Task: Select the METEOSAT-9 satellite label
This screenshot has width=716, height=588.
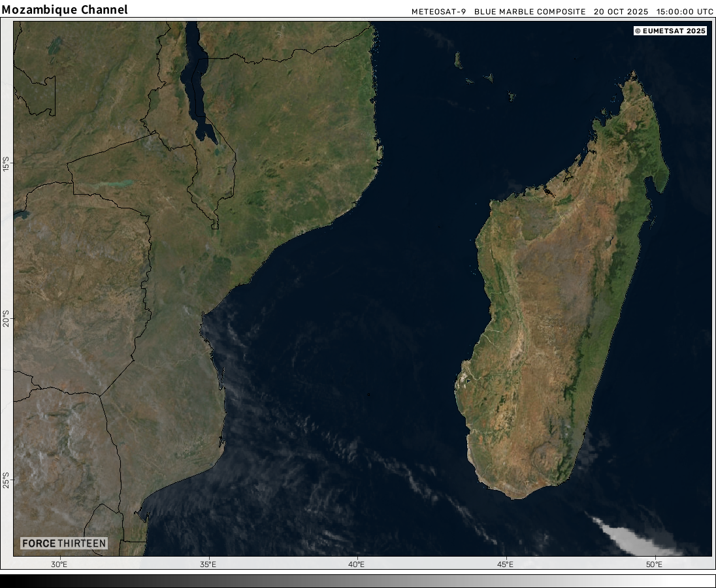Action: coord(439,12)
